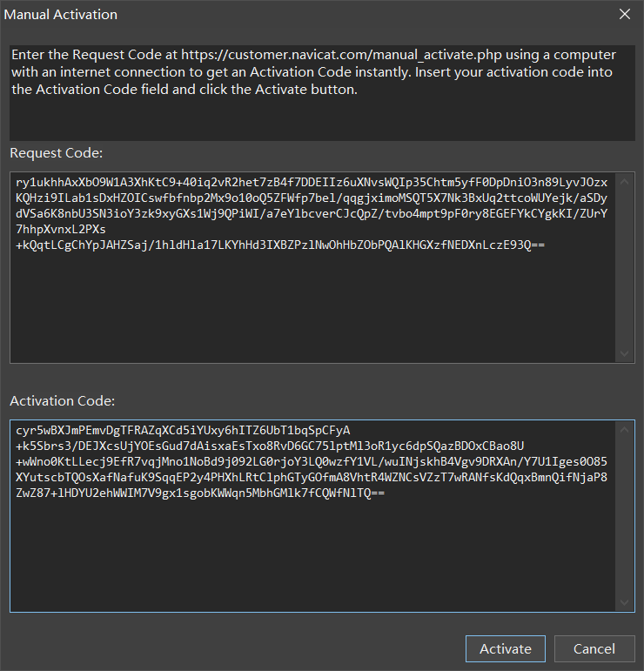The image size is (644, 671).
Task: Click Activation Code scrollbar up arrow
Action: pyautogui.click(x=624, y=430)
